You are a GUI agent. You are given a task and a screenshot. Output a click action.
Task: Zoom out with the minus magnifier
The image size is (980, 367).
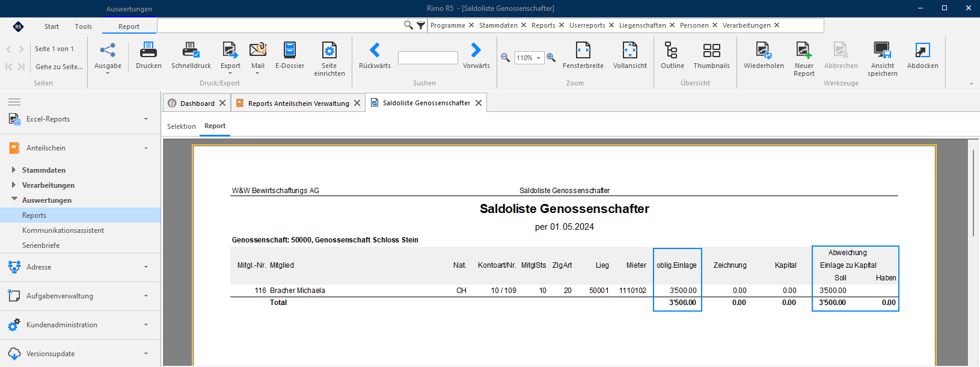coord(506,58)
